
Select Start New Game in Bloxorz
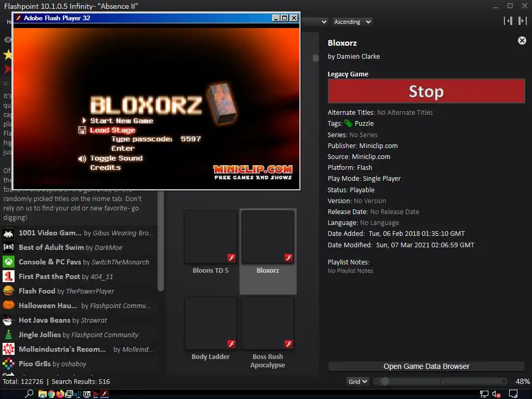[x=122, y=121]
